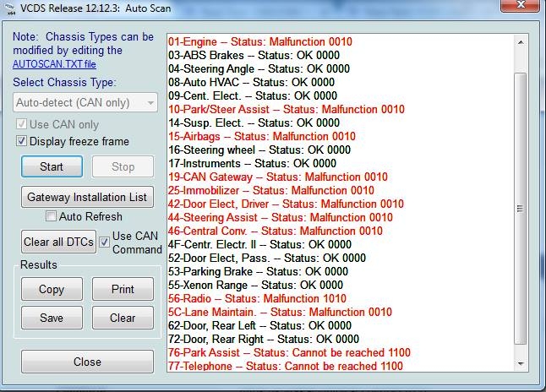Viewport: 546px width, 392px height.
Task: Copy the scan results
Action: (x=52, y=289)
